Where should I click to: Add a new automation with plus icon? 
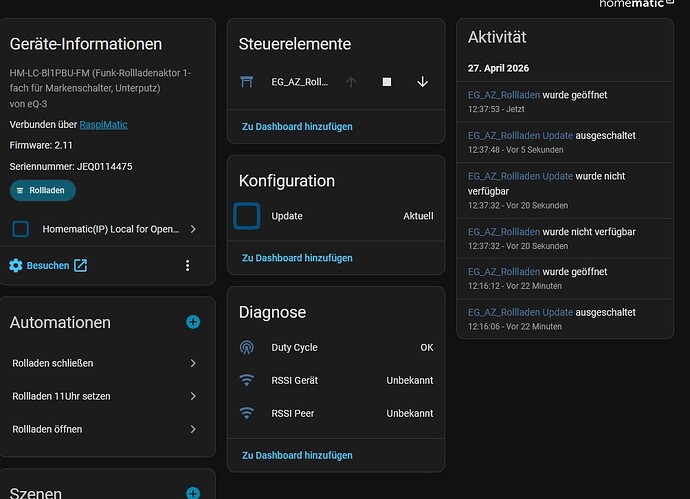click(193, 322)
